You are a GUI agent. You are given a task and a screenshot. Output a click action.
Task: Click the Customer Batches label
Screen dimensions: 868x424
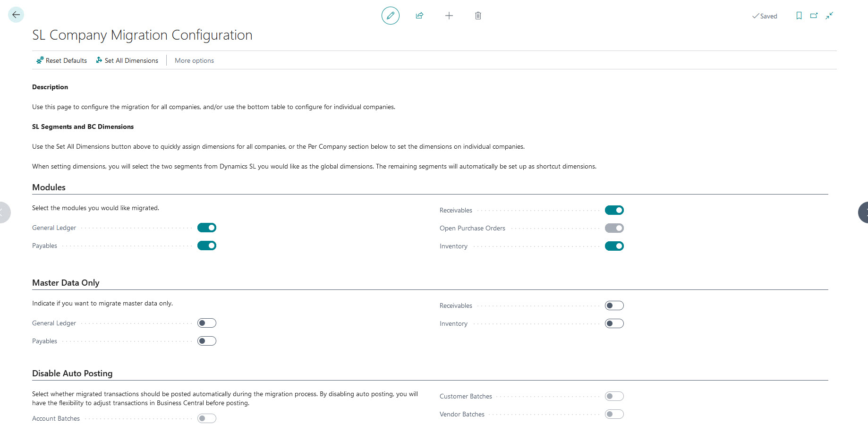pyautogui.click(x=466, y=396)
